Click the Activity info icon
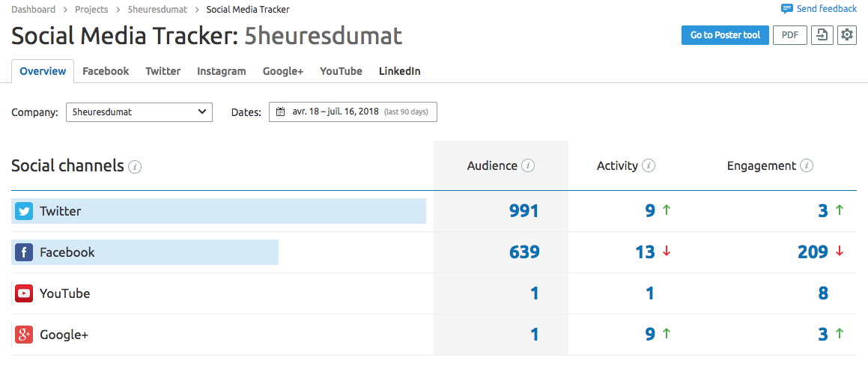The height and width of the screenshot is (375, 868). pos(649,166)
